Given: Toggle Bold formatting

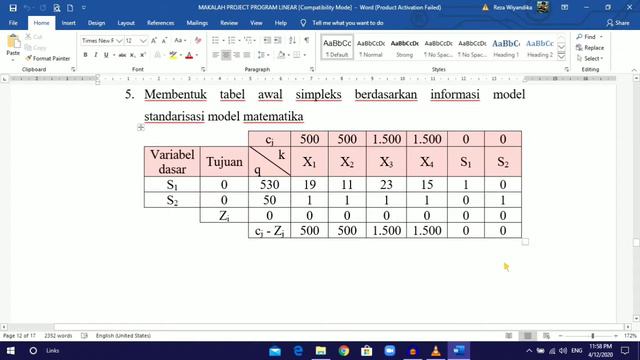Looking at the screenshot, I should (x=85, y=55).
